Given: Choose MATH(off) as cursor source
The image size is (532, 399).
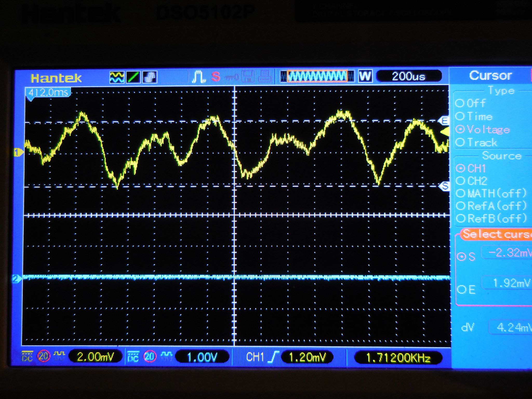Looking at the screenshot, I should click(491, 193).
